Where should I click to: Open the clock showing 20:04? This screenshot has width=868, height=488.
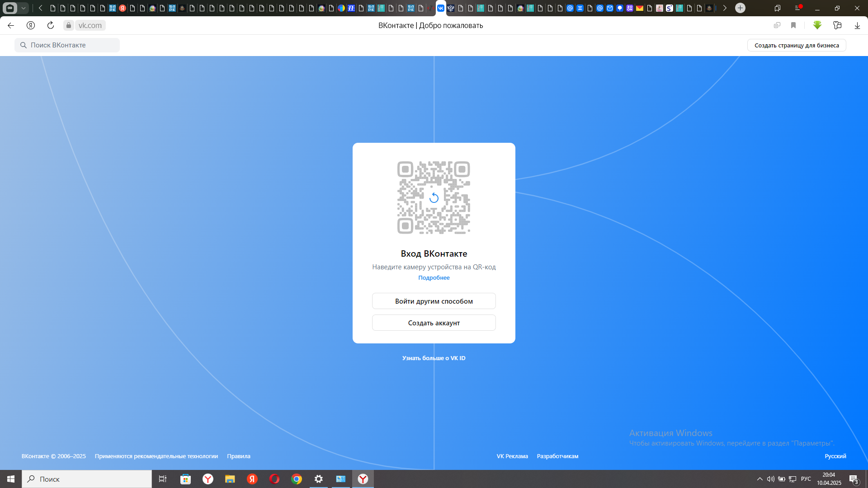829,479
